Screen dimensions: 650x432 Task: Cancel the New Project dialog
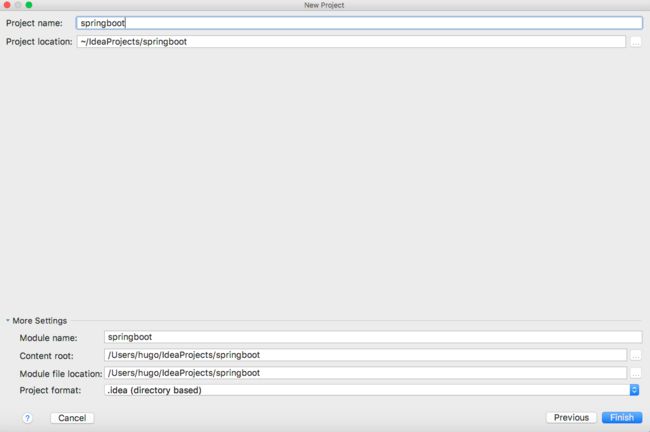click(72, 418)
